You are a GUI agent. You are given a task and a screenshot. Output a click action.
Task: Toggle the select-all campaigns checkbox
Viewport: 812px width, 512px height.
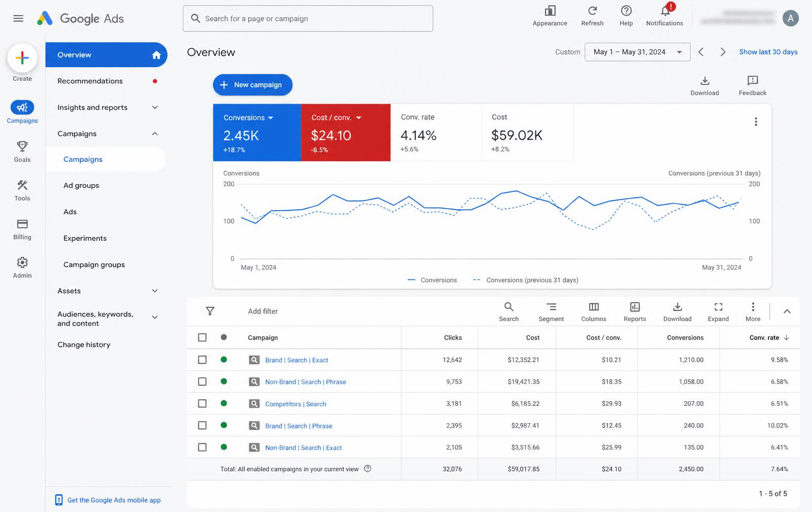[202, 337]
